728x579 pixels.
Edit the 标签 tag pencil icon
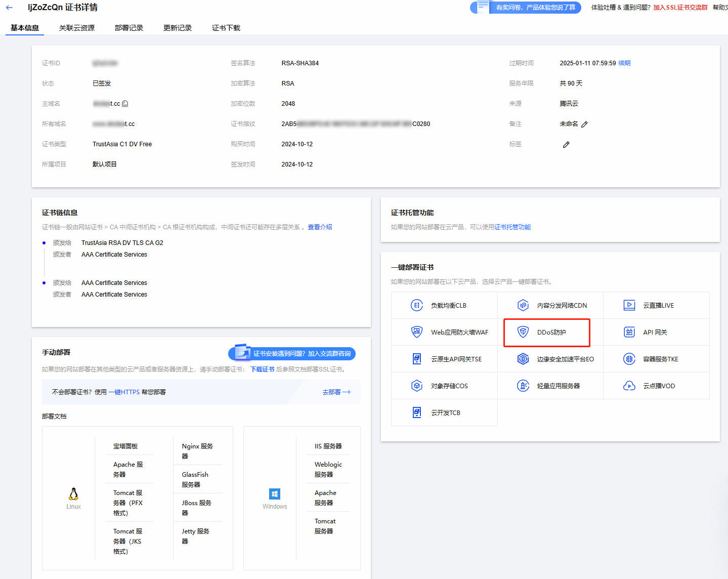coord(566,145)
